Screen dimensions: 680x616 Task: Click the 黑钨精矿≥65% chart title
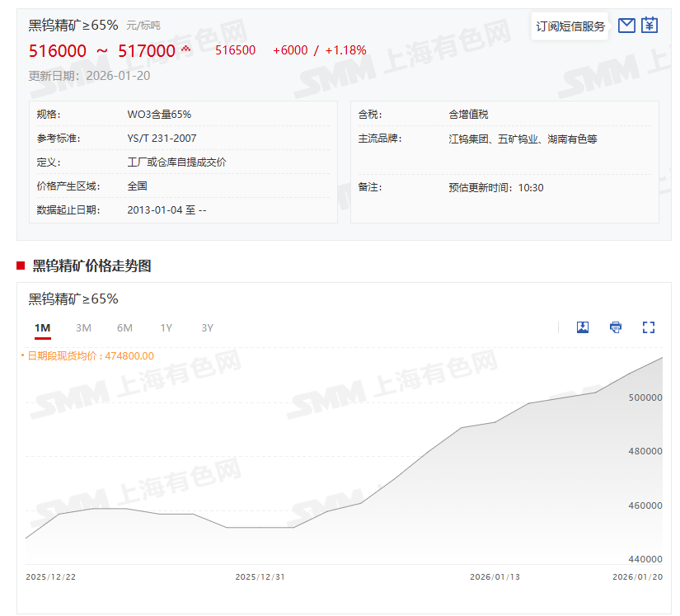coord(73,299)
